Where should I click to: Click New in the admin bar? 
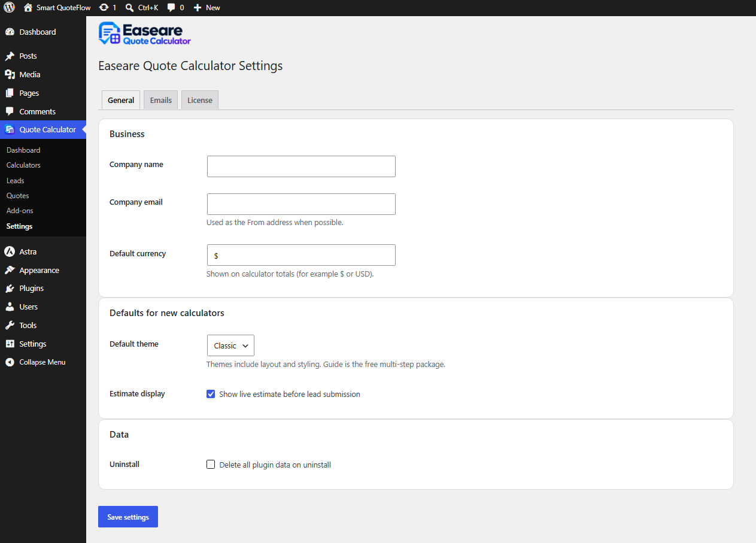tap(212, 8)
